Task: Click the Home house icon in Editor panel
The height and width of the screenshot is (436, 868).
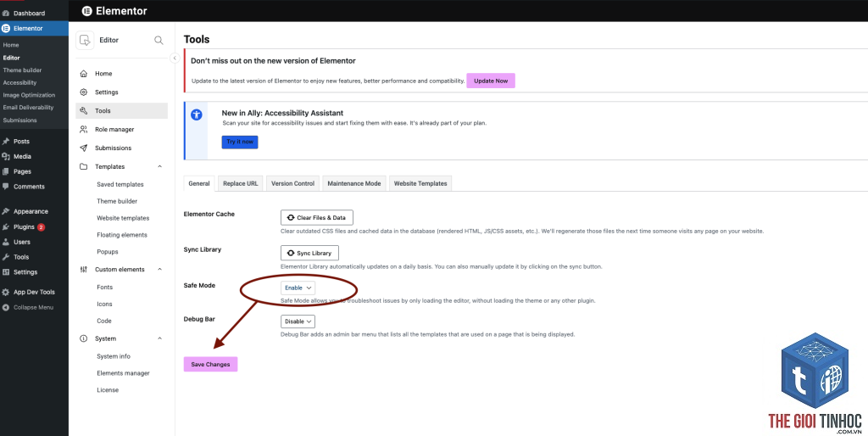Action: 84,74
